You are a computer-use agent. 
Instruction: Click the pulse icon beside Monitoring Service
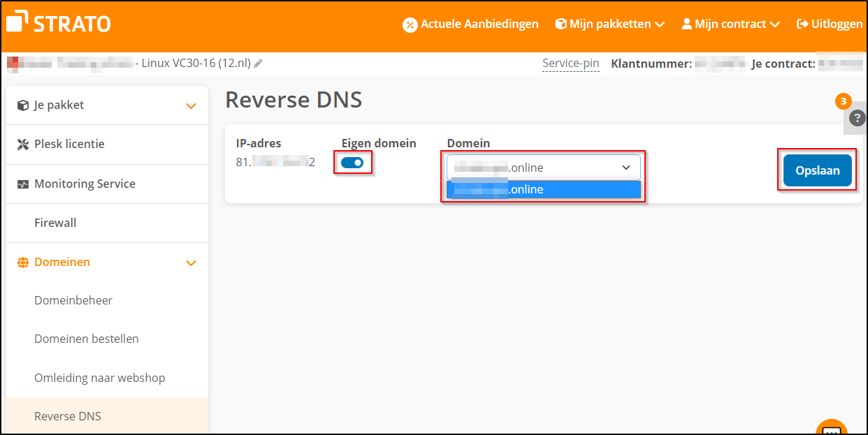pos(22,184)
